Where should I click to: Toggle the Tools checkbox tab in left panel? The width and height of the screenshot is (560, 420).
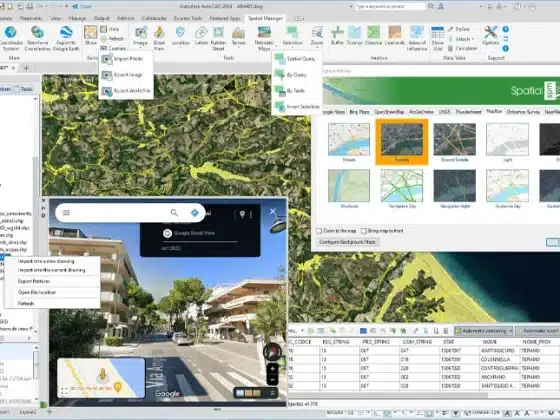click(17, 89)
